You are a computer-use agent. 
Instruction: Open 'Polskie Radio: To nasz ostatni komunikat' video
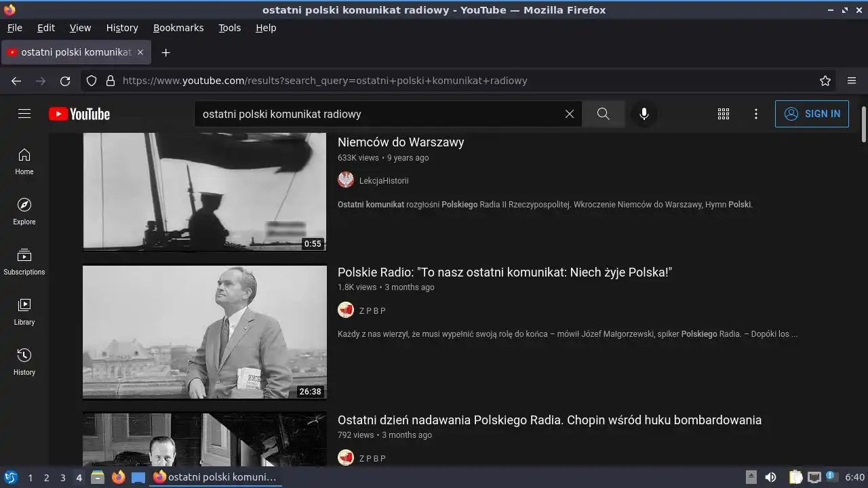(505, 272)
